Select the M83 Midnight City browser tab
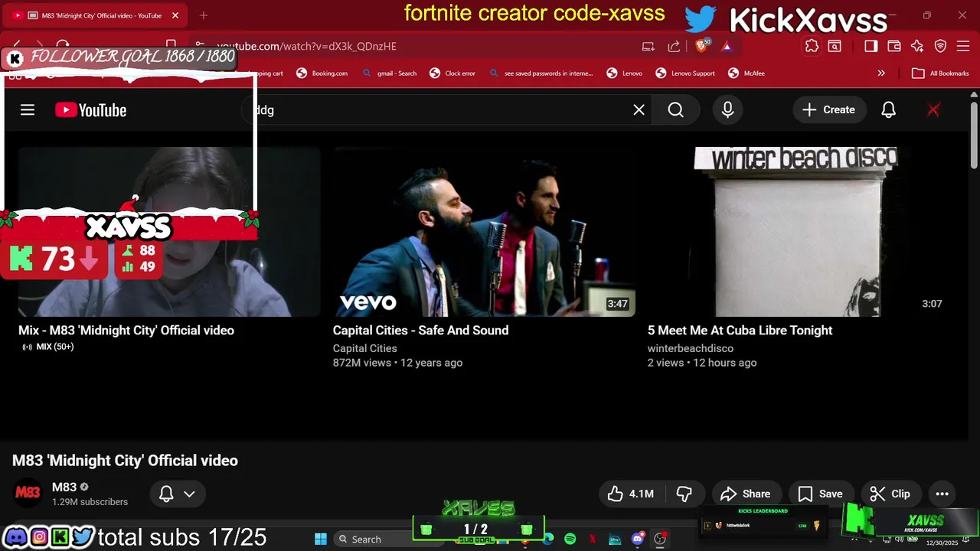The image size is (980, 551). [x=96, y=15]
